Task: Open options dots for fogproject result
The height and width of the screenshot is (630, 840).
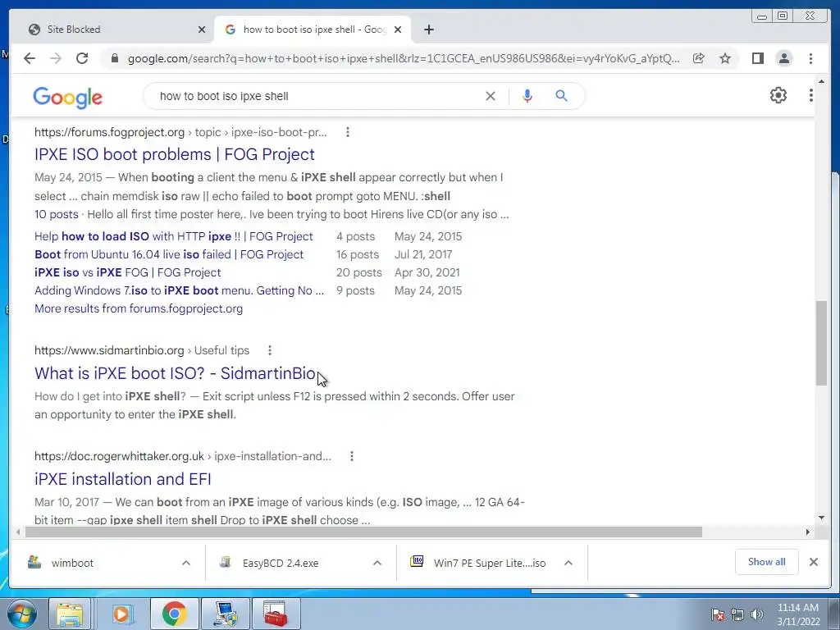Action: (x=348, y=132)
